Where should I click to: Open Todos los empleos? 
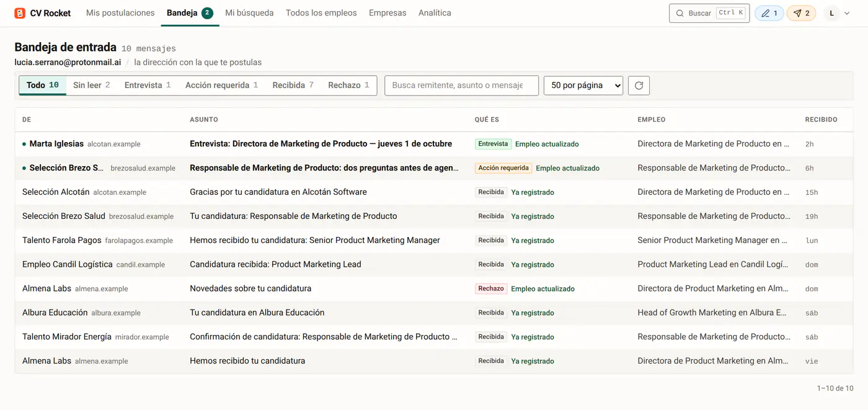321,13
